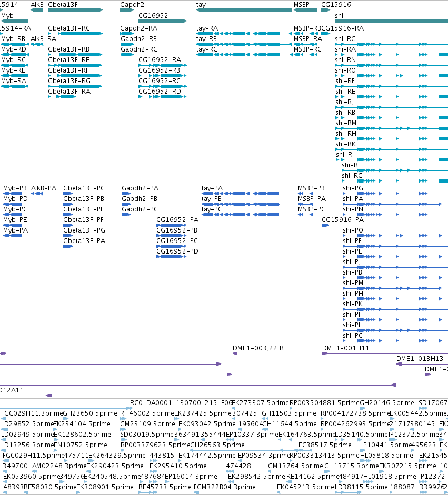The height and width of the screenshot is (495, 448).
Task: Select protein Gbeta13F-PA
Action: click(x=68, y=246)
